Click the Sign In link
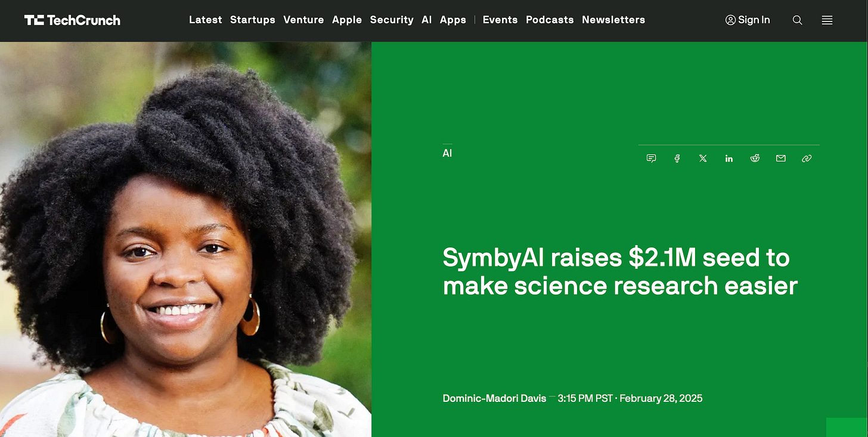Viewport: 868px width, 437px height. tap(748, 20)
